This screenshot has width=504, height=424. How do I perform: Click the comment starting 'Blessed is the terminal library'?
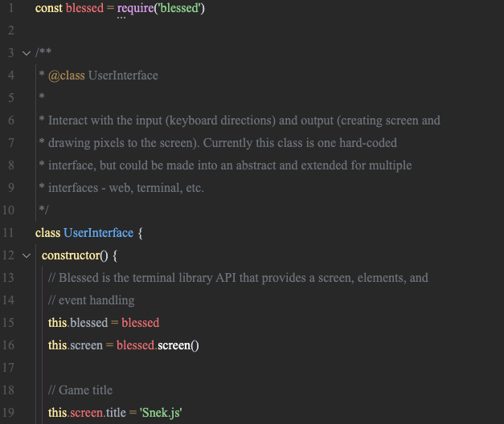(238, 278)
